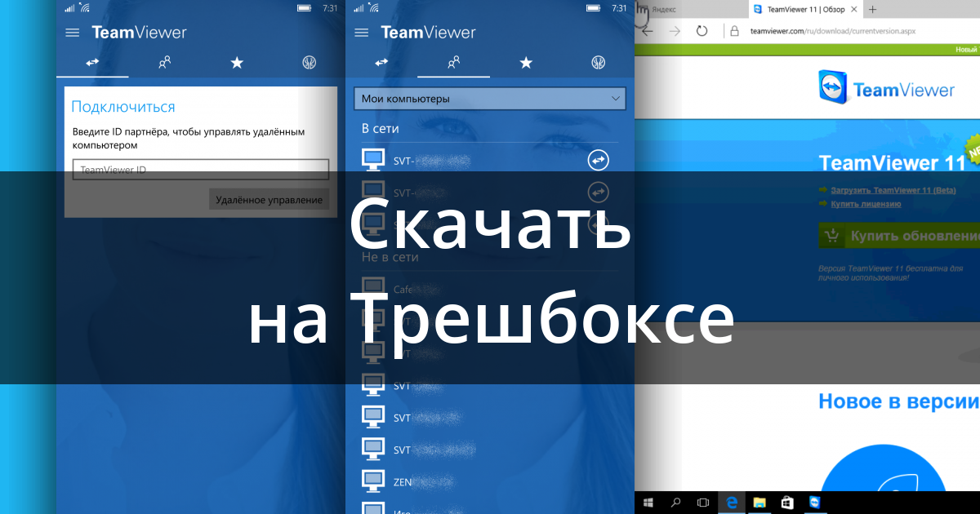Click the В сети section header
The height and width of the screenshot is (514, 980).
381,128
